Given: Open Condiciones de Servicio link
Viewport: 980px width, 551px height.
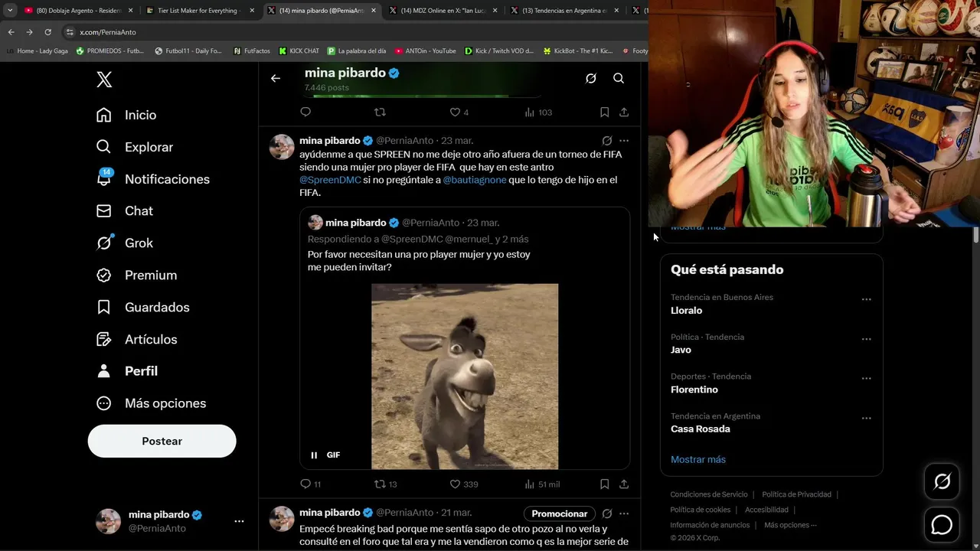Looking at the screenshot, I should pyautogui.click(x=709, y=494).
